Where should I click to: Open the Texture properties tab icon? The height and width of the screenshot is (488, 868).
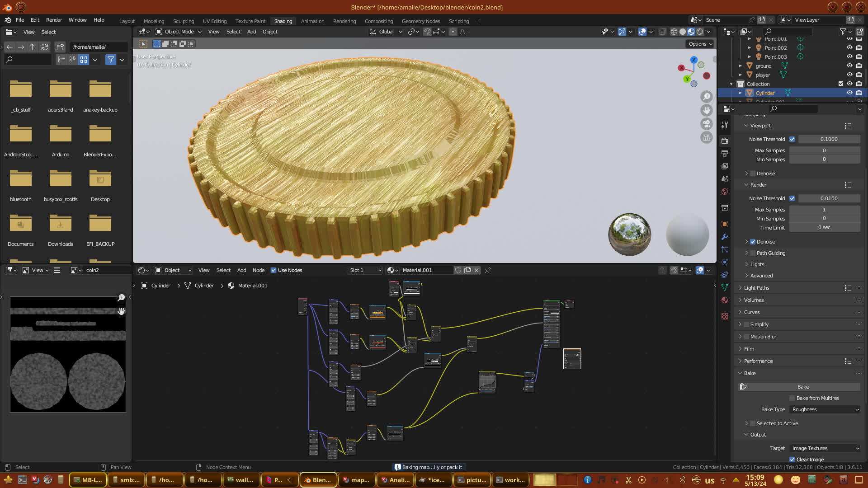click(725, 316)
